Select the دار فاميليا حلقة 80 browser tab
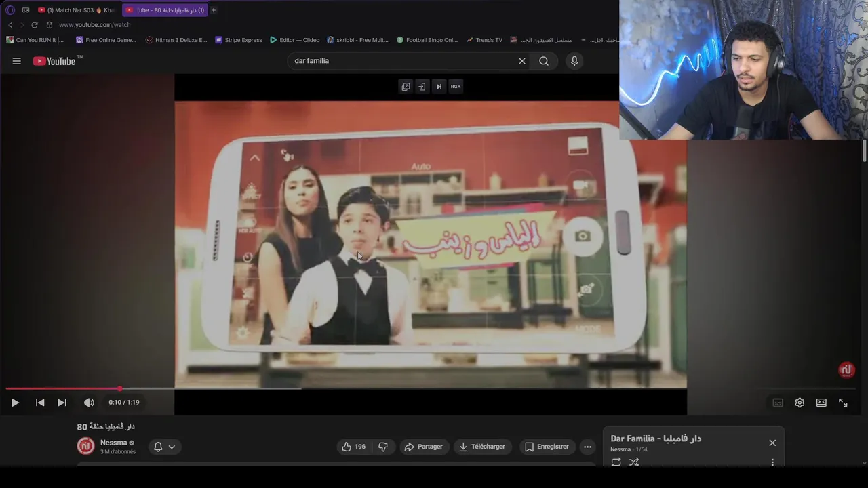 point(165,10)
